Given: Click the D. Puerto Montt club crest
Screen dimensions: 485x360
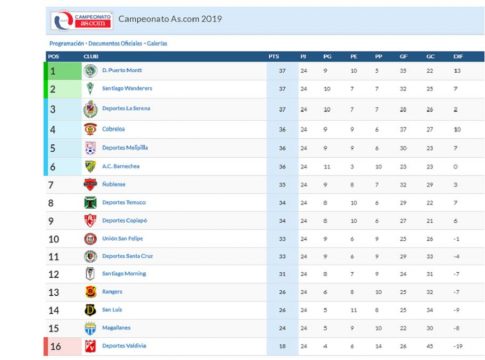Looking at the screenshot, I should click(90, 71).
